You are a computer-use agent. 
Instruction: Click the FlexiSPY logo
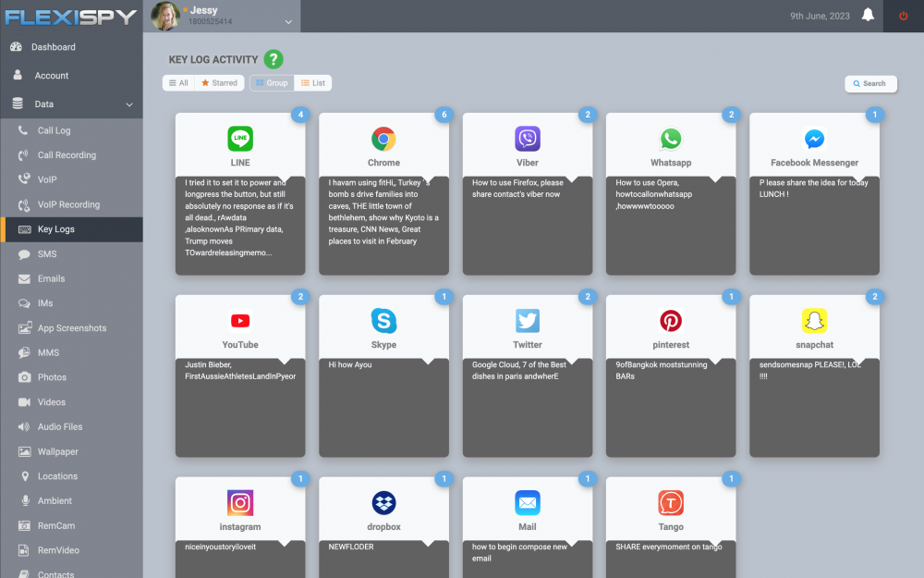tap(71, 17)
